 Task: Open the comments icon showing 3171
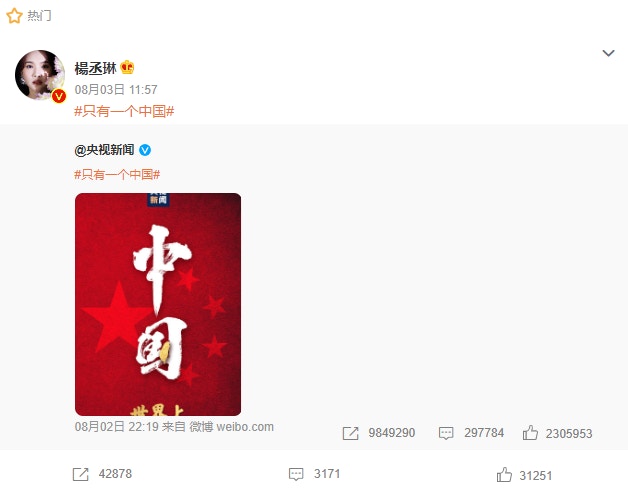296,475
